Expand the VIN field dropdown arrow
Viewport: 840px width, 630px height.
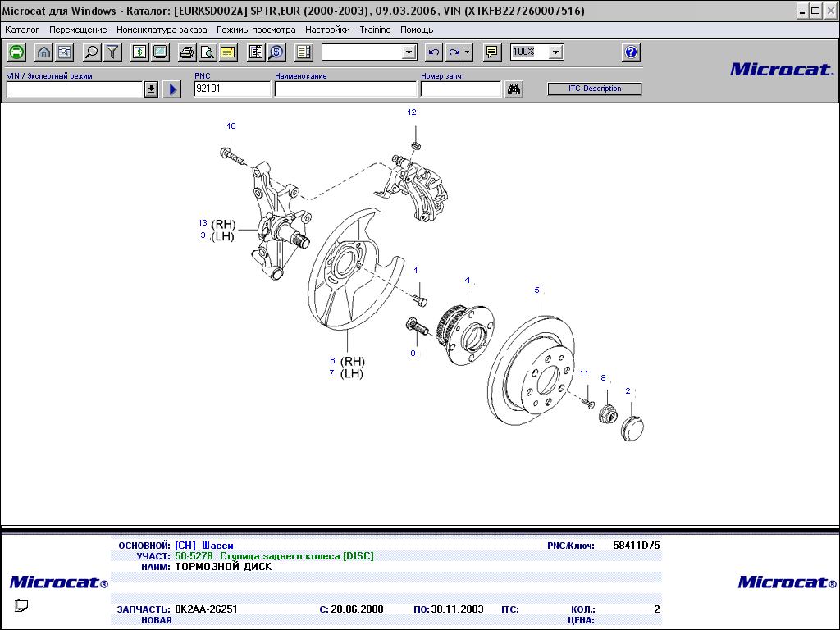coord(151,89)
